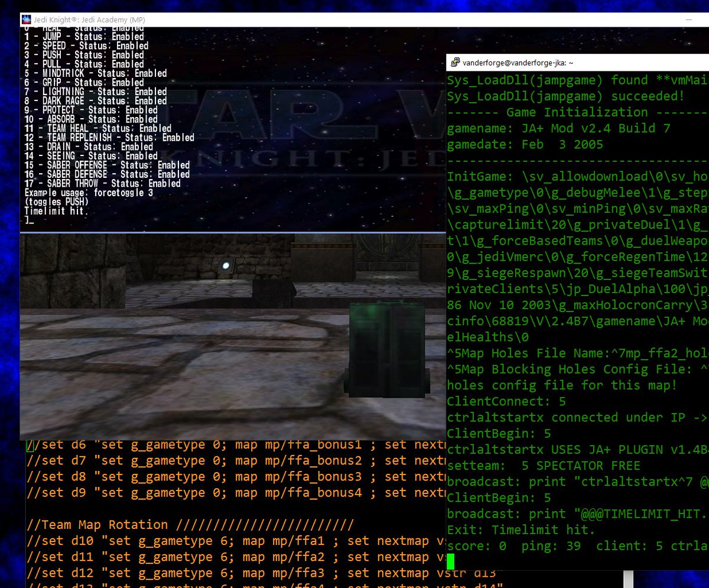Click the '//set d11' mp/ffa2 line in editor
This screenshot has width=709, height=588.
pyautogui.click(x=235, y=557)
